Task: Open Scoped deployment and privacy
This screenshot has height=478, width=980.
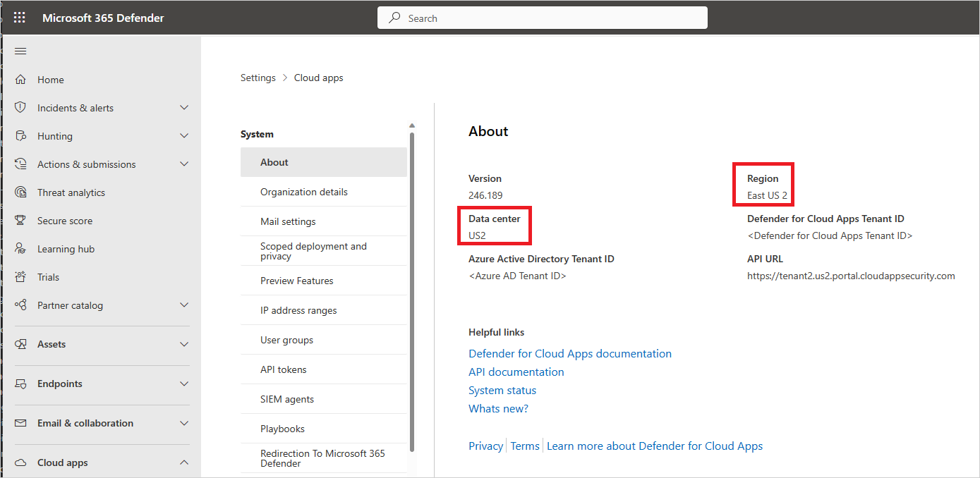Action: (x=324, y=251)
